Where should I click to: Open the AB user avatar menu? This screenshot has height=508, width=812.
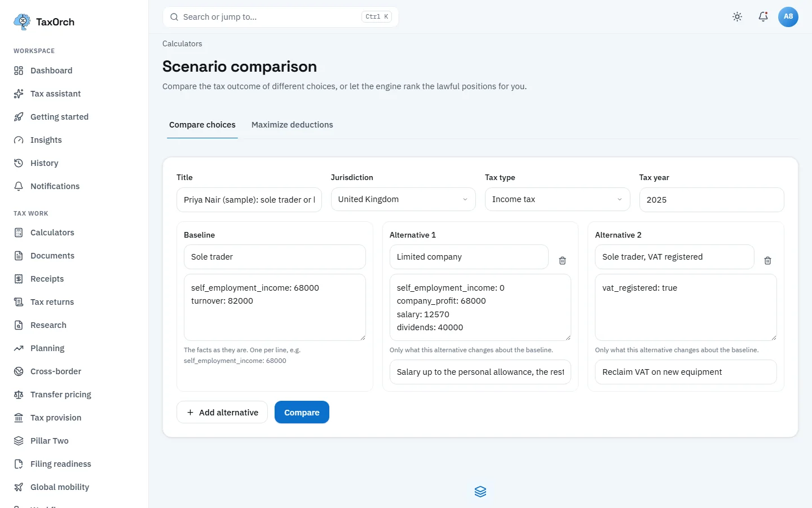[788, 17]
